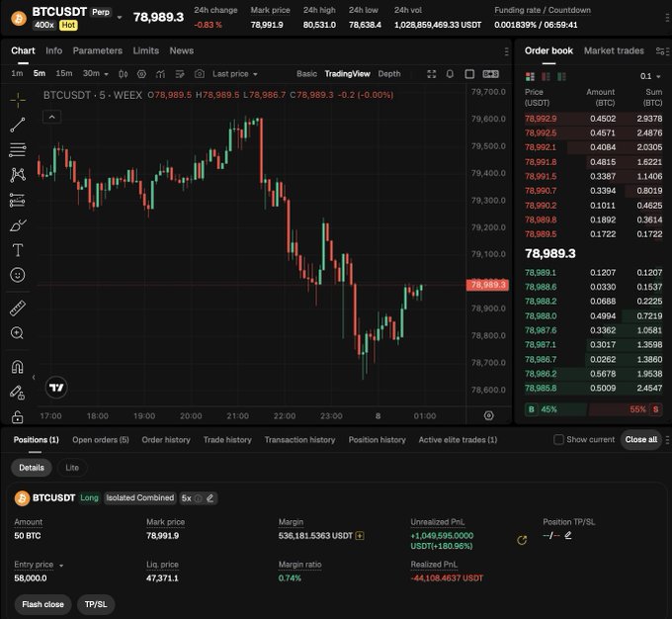Click the TP/SL button

coord(96,604)
